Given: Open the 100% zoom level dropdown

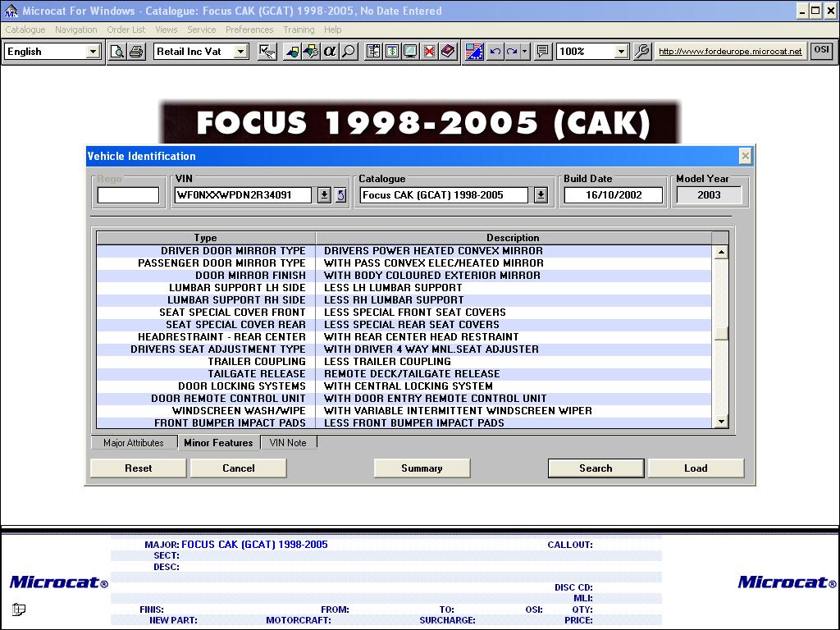Looking at the screenshot, I should coord(621,52).
